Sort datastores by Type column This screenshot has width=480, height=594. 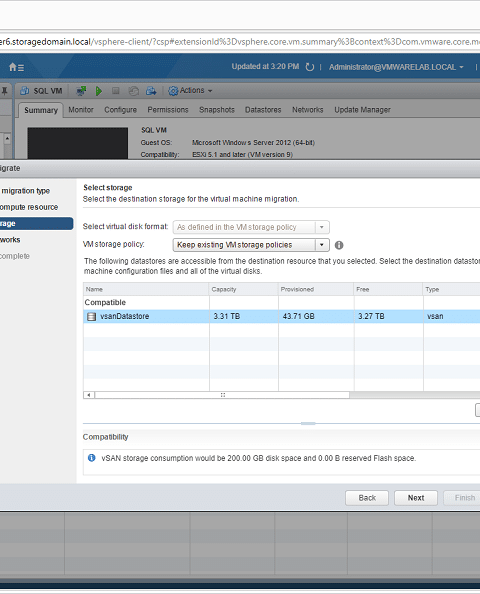coord(452,289)
